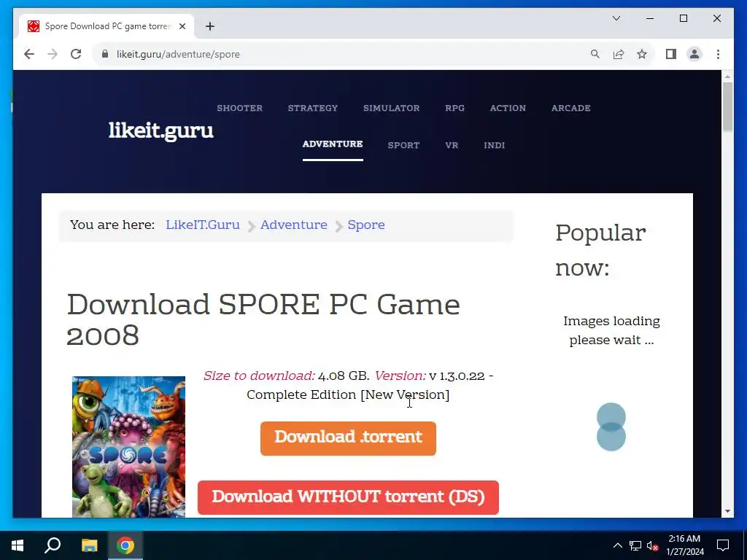Image resolution: width=747 pixels, height=560 pixels.
Task: Click the page vertical scrollbar thumb
Action: [727, 106]
